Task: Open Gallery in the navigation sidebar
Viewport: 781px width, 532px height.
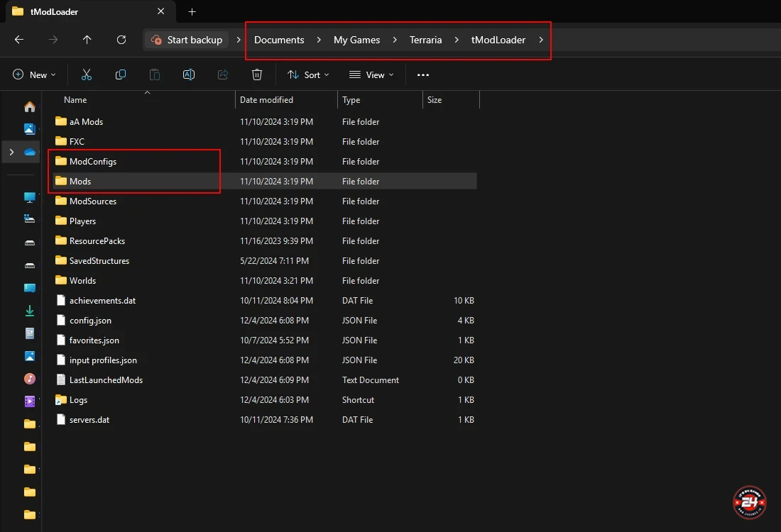Action: (x=29, y=129)
